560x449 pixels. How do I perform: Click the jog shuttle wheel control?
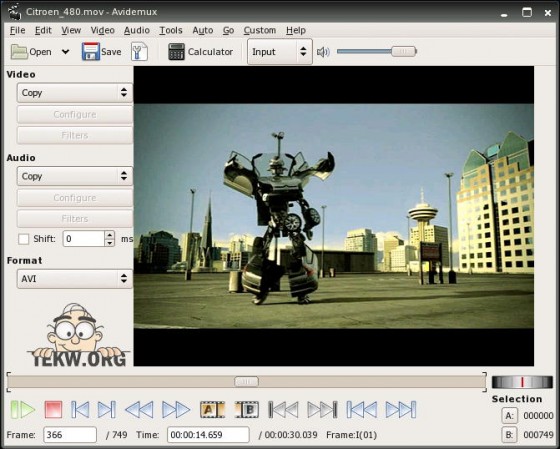pos(522,382)
